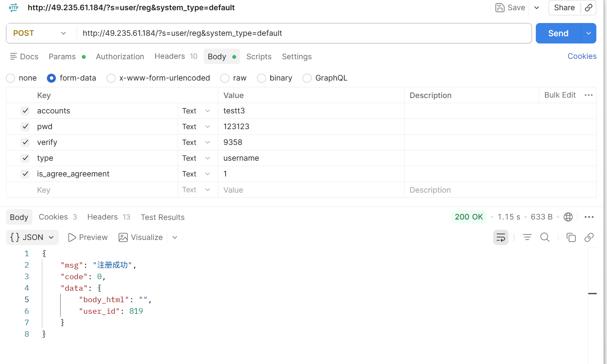This screenshot has height=364, width=607.
Task: Toggle word wrap in response body
Action: click(x=501, y=237)
